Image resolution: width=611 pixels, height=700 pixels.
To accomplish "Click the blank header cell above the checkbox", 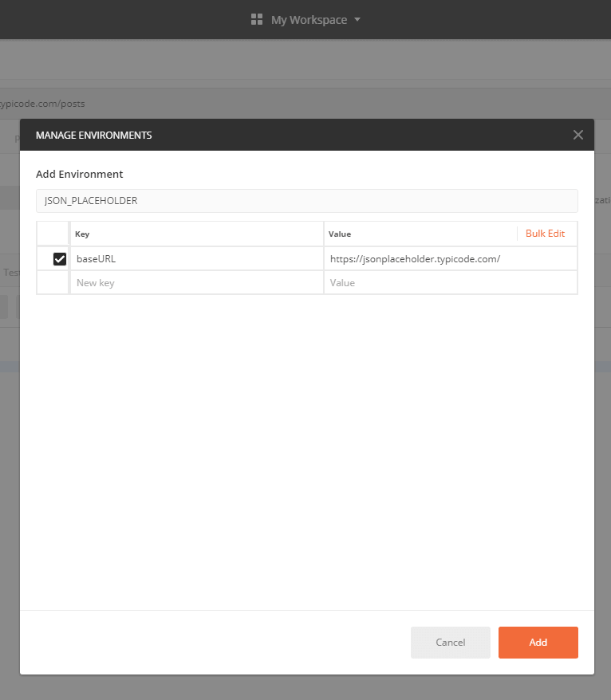I will (x=53, y=234).
